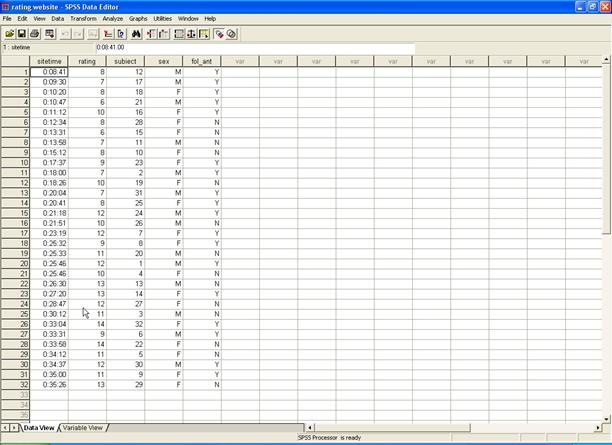Switch to the Variable View tab
612x445 pixels.
tap(83, 428)
